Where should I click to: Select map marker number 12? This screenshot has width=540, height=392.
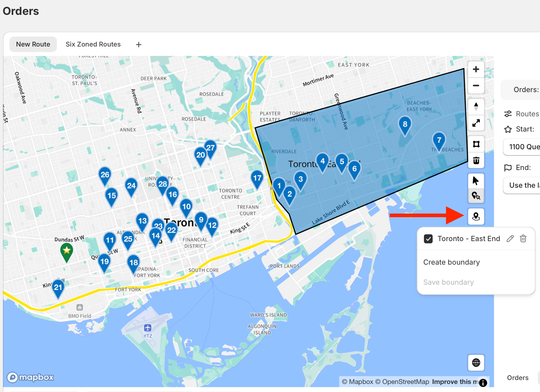(x=212, y=227)
